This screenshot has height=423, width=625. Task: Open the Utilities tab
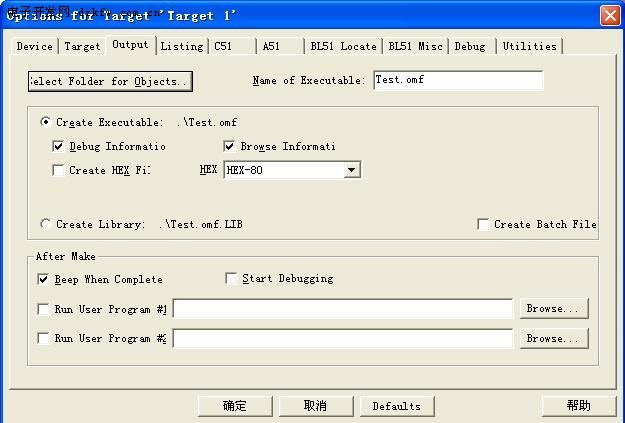[529, 46]
